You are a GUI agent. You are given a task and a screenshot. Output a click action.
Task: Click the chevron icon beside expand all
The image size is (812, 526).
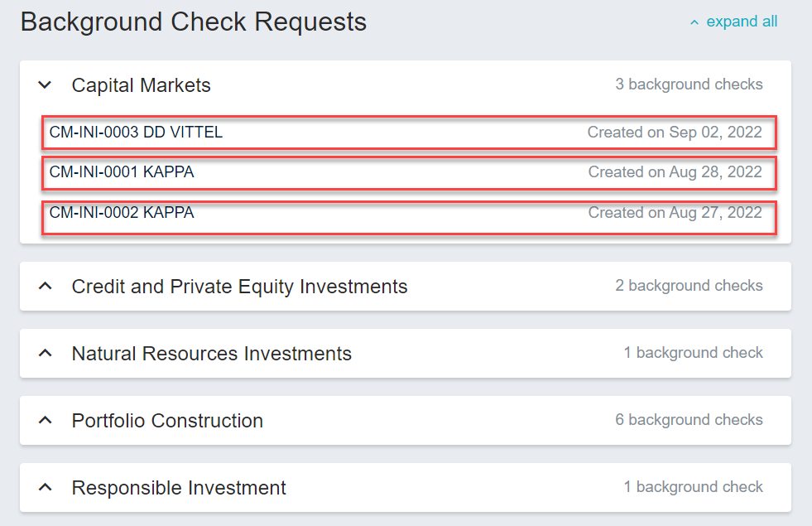pos(694,22)
